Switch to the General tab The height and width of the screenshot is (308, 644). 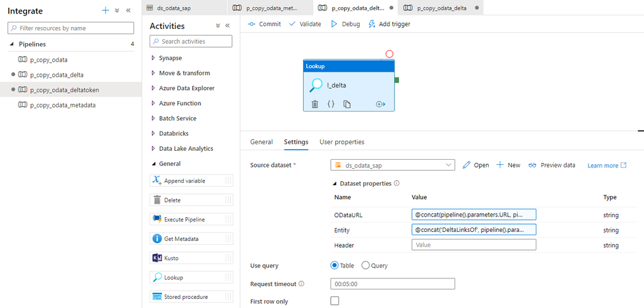coord(261,142)
